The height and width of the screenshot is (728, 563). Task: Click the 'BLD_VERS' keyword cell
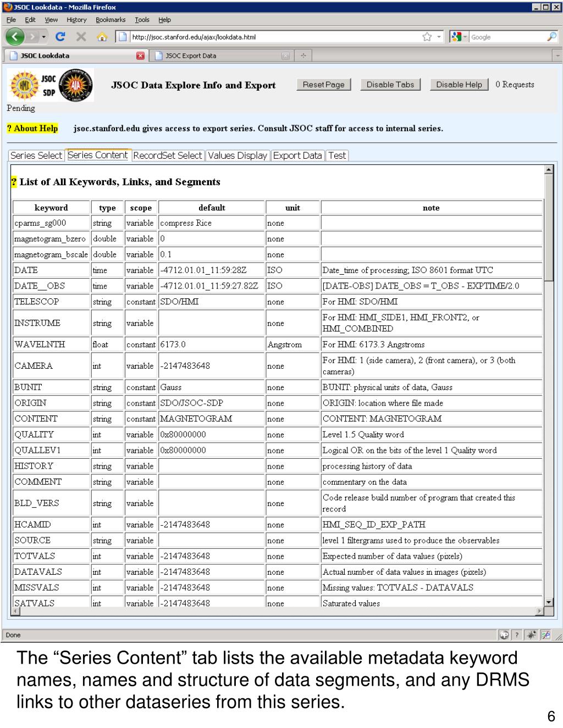pos(52,503)
